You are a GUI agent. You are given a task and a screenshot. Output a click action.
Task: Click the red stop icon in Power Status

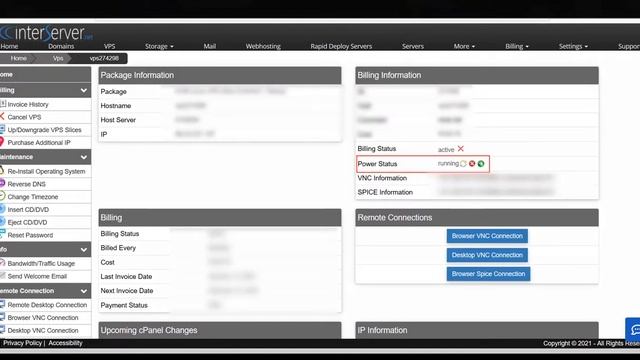[x=472, y=164]
